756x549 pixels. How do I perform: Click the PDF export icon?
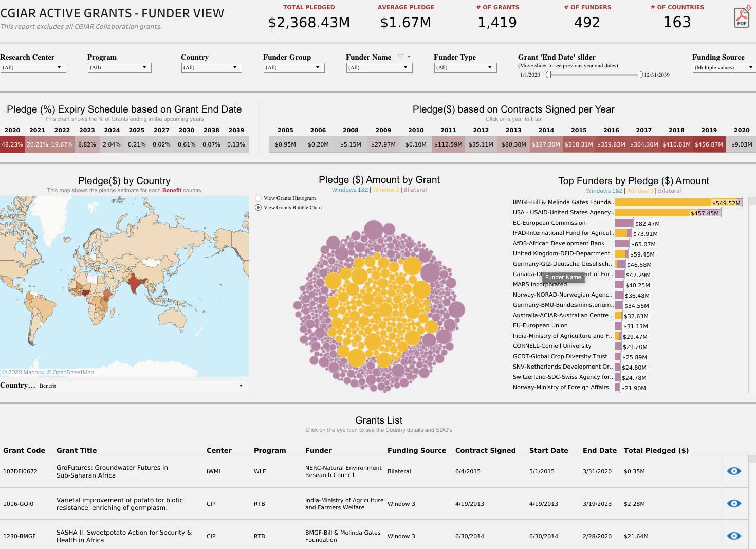coord(741,17)
